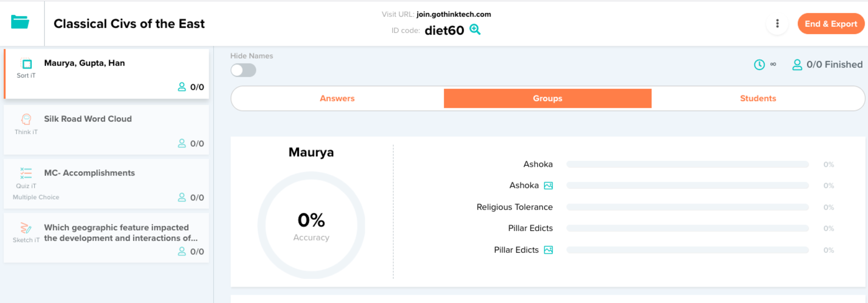Image resolution: width=868 pixels, height=303 pixels.
Task: Switch to the Students tab
Action: click(x=757, y=99)
